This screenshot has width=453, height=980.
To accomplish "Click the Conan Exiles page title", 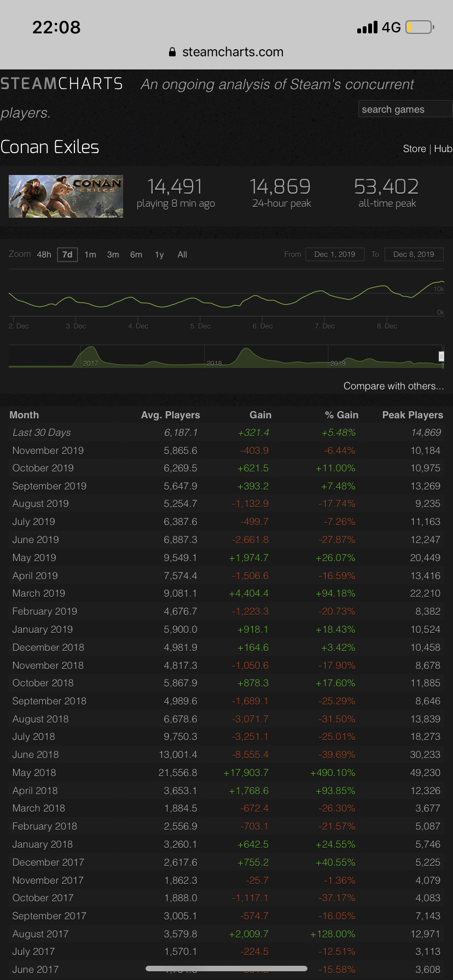I will pos(50,147).
